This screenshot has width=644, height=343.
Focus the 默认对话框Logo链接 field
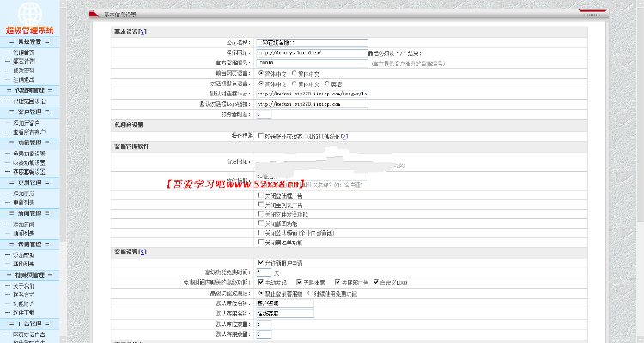[312, 104]
